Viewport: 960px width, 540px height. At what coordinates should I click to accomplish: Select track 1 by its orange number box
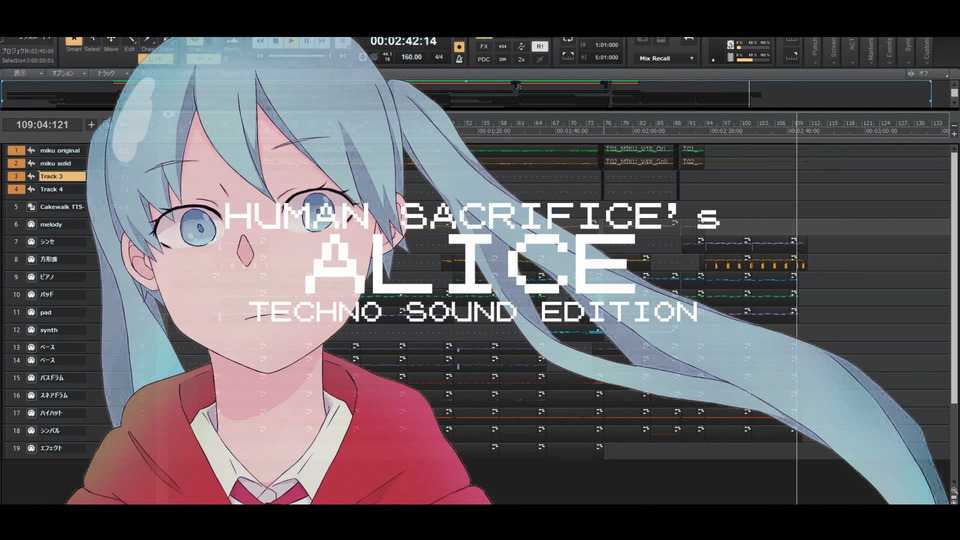pyautogui.click(x=16, y=151)
